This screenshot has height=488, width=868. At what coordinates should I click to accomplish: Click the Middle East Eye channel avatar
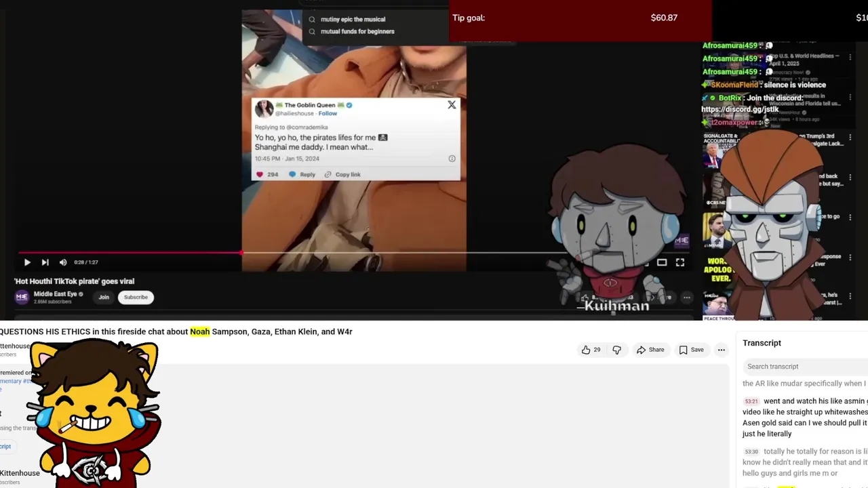22,297
